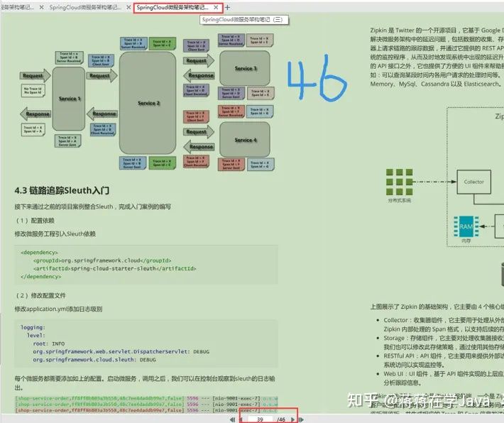Viewport: 504px width, 423px height.
Task: Click the 'root: INFO' config line
Action: [48, 344]
